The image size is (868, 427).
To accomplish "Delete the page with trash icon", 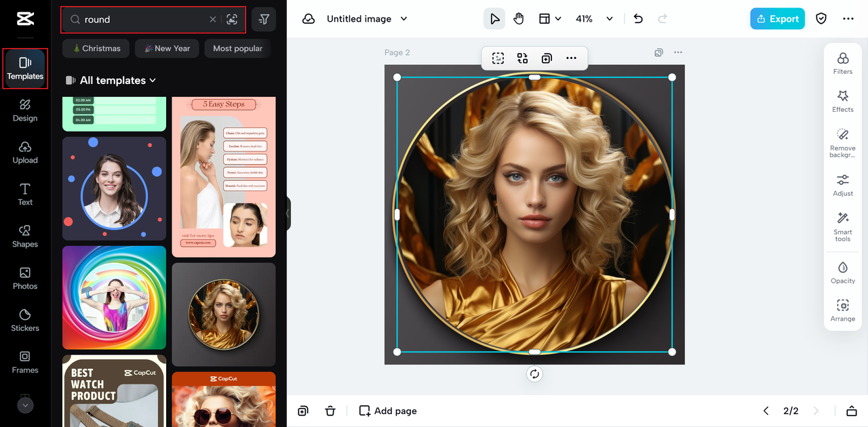I will click(x=330, y=411).
